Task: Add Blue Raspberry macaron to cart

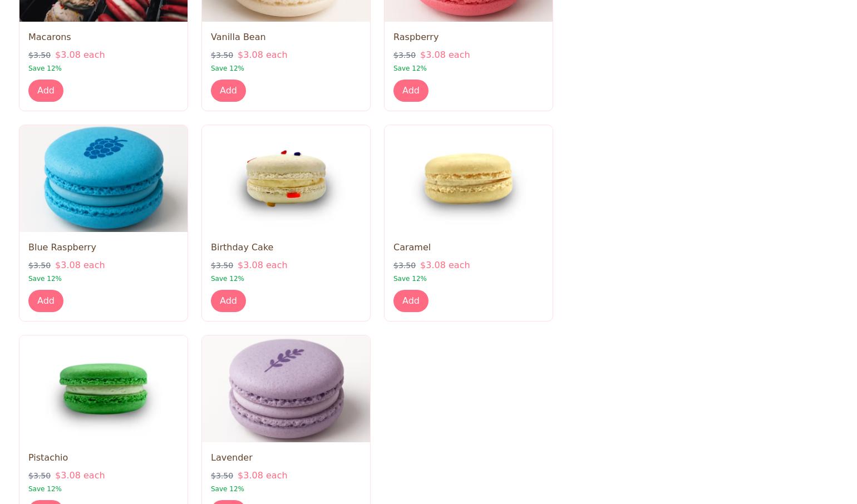Action: 46,300
